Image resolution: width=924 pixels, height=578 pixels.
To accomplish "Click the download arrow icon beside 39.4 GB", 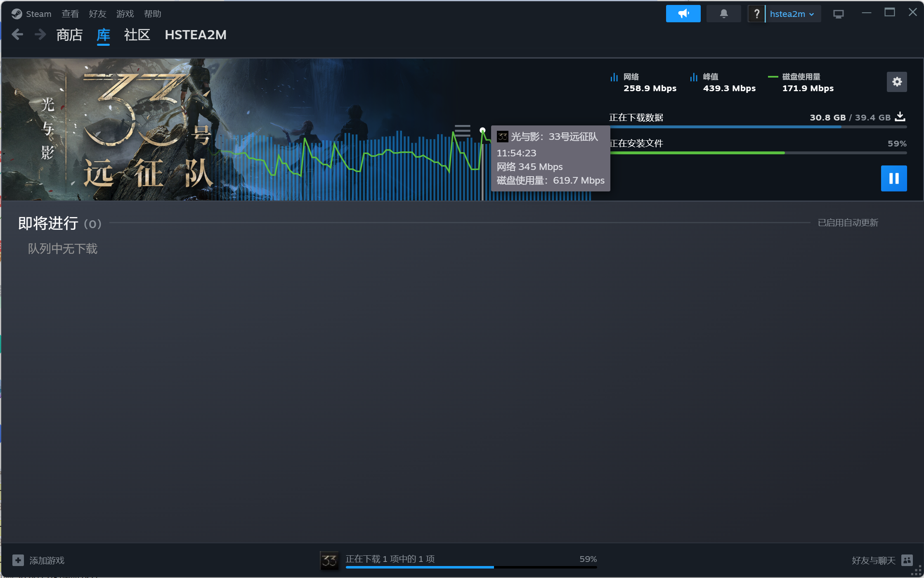I will 900,117.
